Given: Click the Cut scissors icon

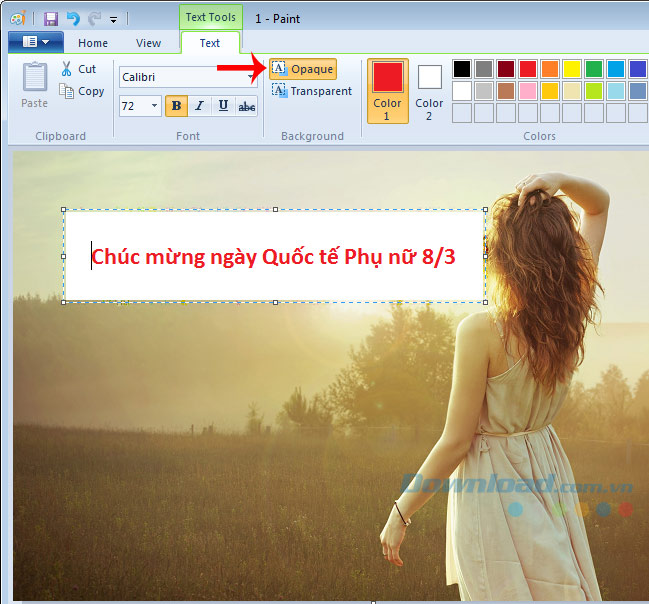Looking at the screenshot, I should point(66,69).
